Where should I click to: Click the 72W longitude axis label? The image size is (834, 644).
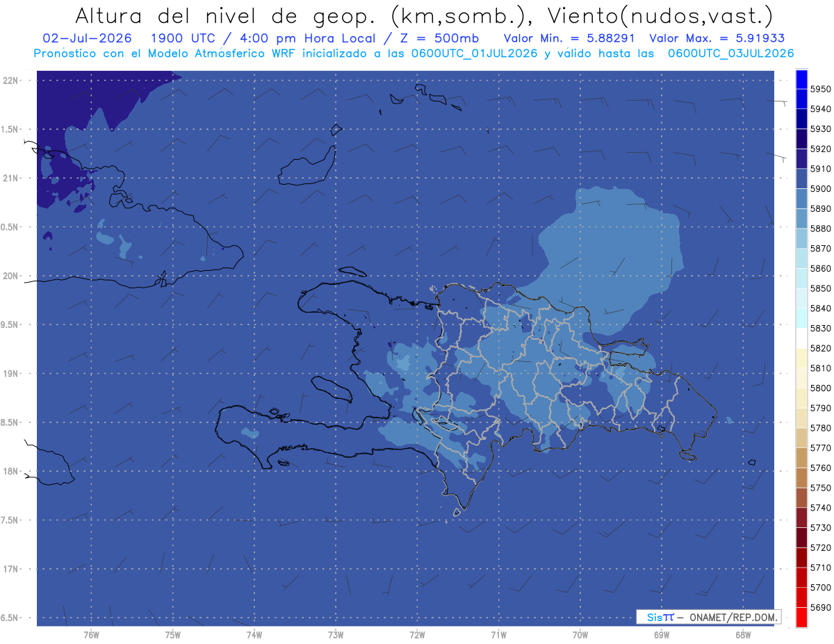point(417,635)
